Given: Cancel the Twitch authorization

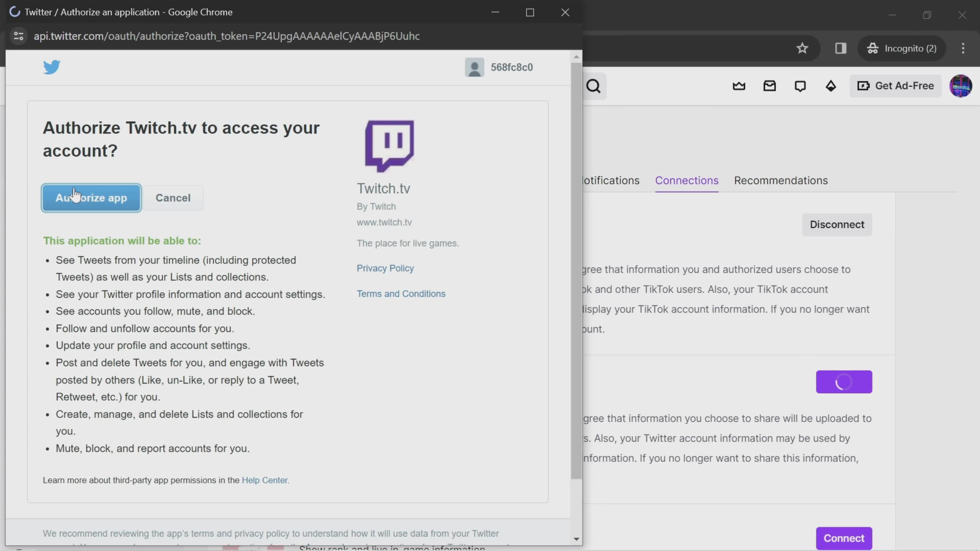Looking at the screenshot, I should coord(173,198).
